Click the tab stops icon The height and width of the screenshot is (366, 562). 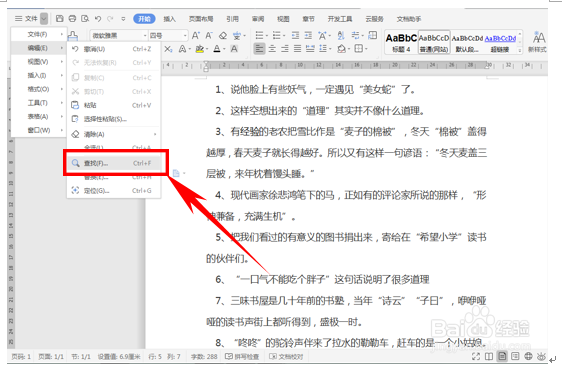click(373, 35)
